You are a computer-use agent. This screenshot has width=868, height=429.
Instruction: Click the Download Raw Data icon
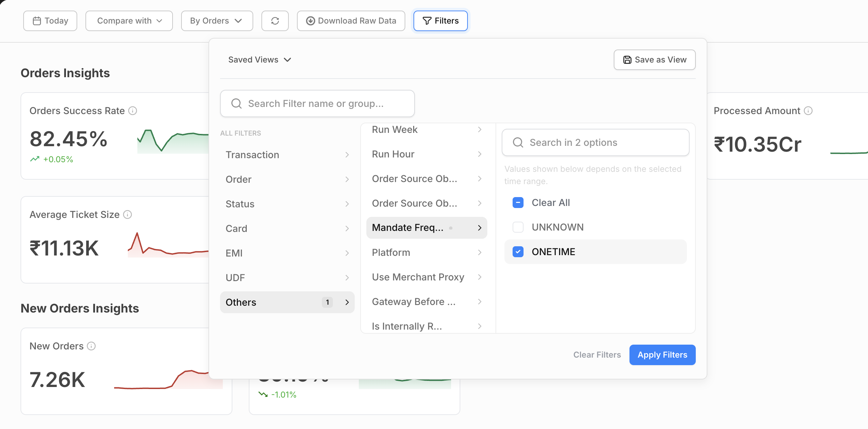click(x=310, y=21)
